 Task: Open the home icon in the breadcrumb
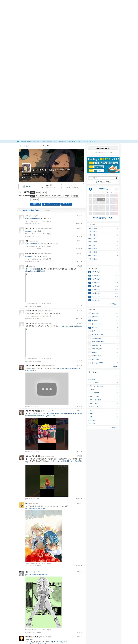21,146
